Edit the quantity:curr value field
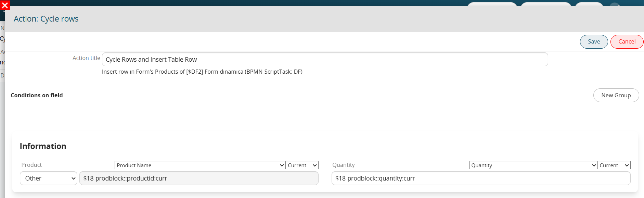This screenshot has height=198, width=644. pos(481,178)
